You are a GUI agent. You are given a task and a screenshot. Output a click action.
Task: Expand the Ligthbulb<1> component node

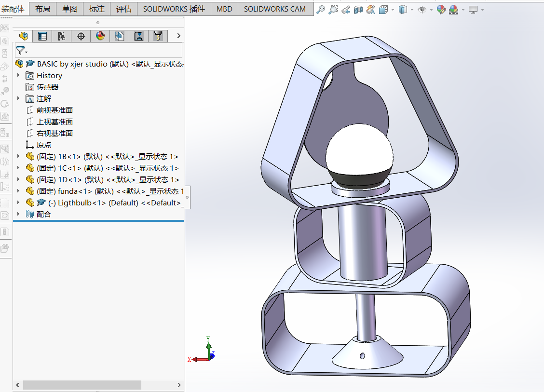point(18,203)
